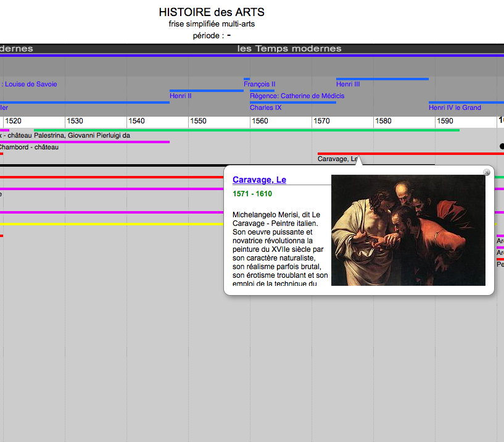Click the red Caravage duration bar
The width and height of the screenshot is (504, 442).
[x=411, y=154]
